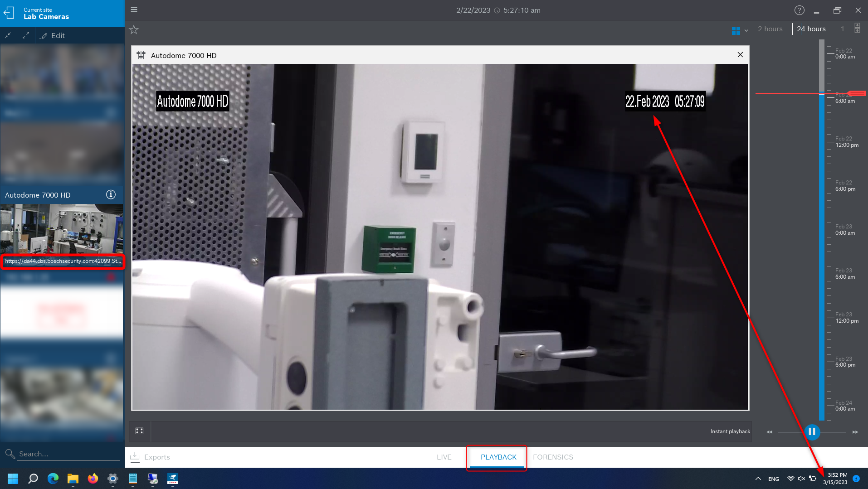
Task: Open Exports panel
Action: pyautogui.click(x=150, y=457)
